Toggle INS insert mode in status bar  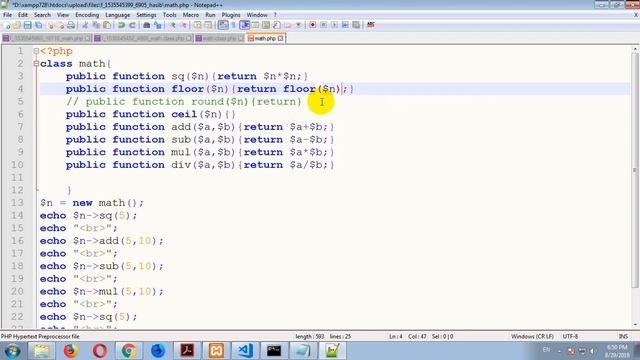pos(623,337)
